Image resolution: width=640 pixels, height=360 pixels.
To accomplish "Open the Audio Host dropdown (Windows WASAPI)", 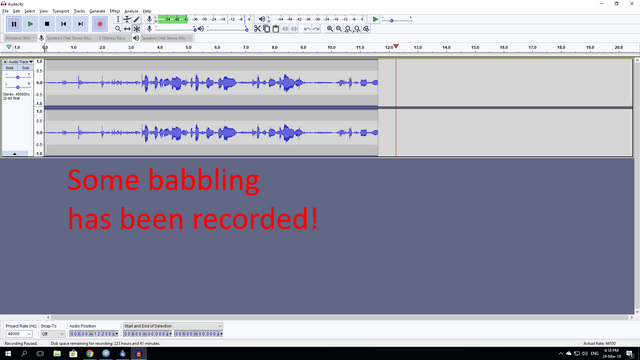I will 20,38.
